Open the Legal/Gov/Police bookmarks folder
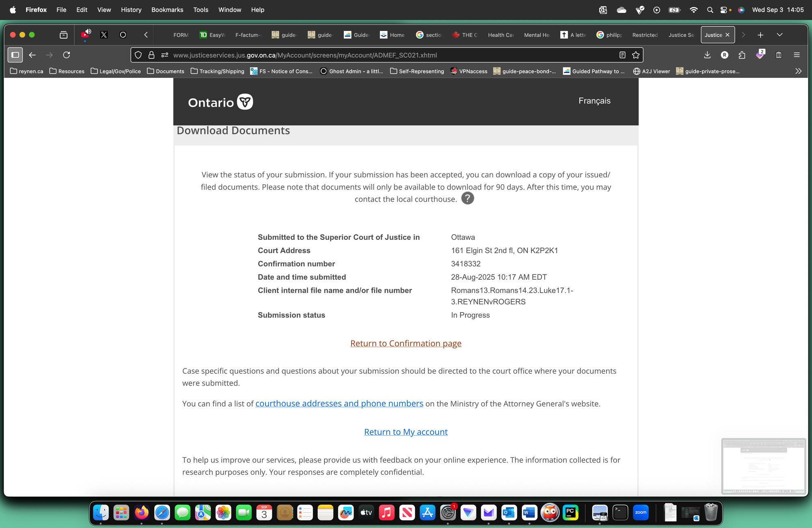The image size is (812, 528). 116,71
